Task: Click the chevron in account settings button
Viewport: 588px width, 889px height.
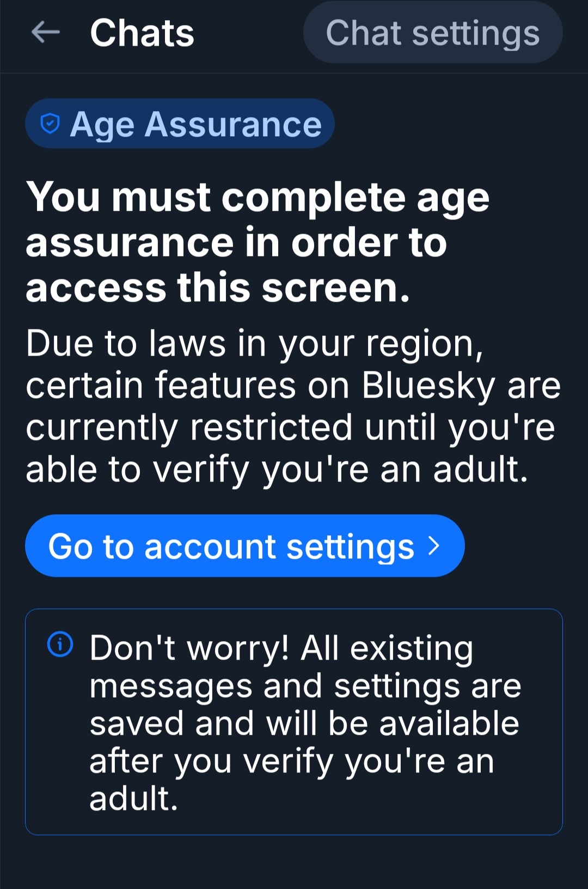Action: coord(434,546)
